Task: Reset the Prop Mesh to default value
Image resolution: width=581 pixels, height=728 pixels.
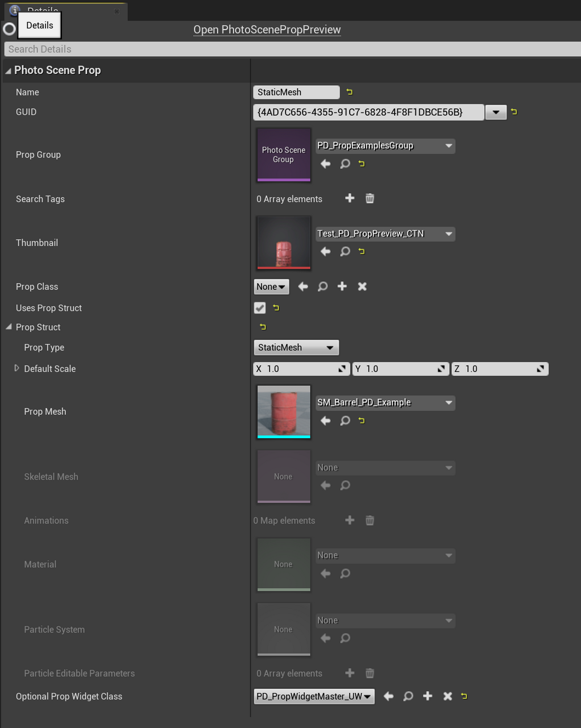Action: [x=362, y=421]
